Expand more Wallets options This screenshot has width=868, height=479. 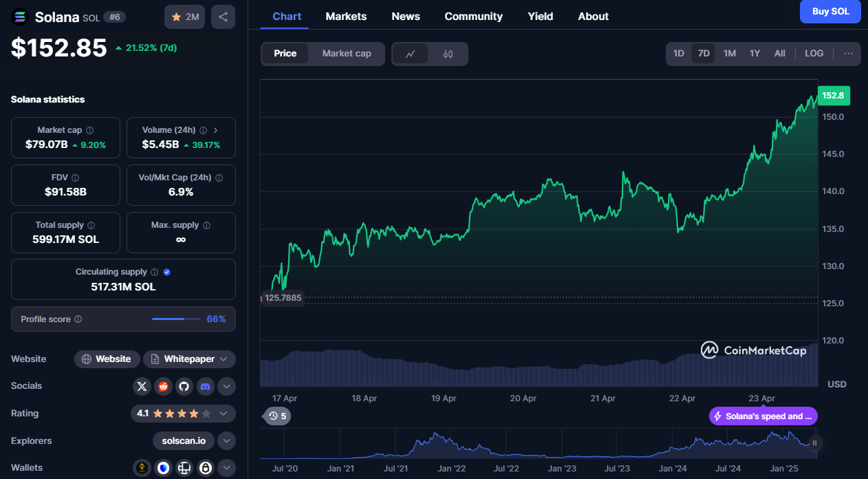click(226, 468)
